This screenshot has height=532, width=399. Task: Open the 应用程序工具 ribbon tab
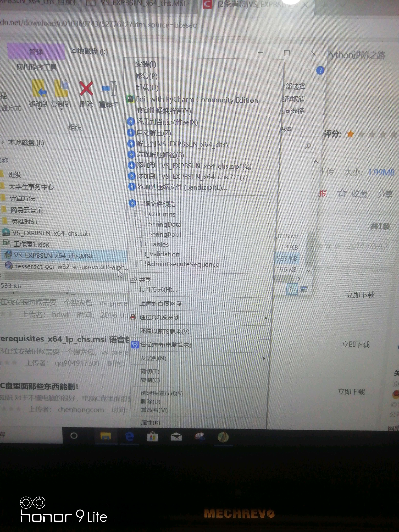tap(37, 67)
